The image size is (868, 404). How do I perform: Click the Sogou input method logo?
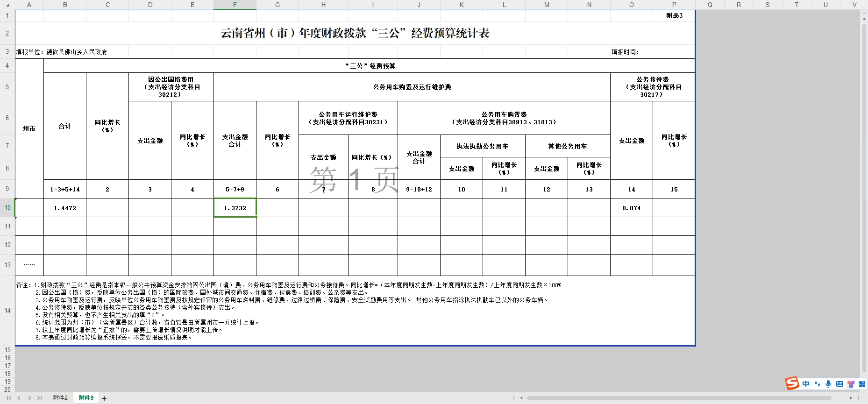pyautogui.click(x=792, y=383)
